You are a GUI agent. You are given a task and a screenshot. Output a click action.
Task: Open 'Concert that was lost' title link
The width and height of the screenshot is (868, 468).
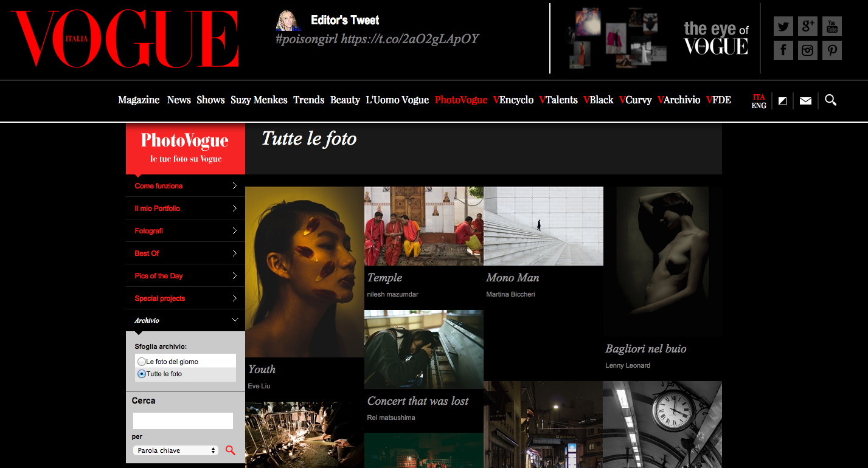[x=418, y=401]
